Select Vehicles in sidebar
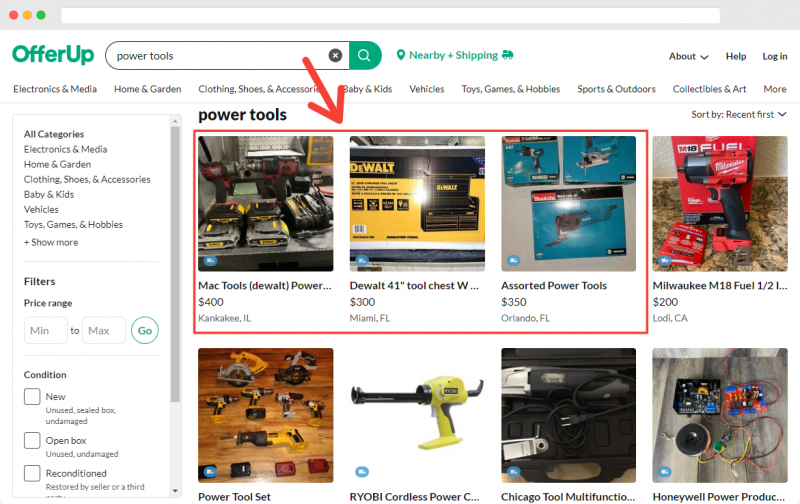 41,209
